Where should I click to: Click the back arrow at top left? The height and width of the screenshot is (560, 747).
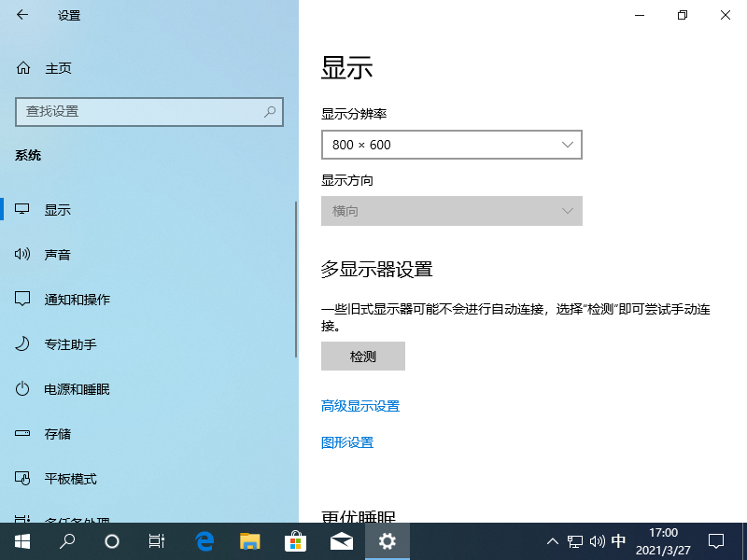point(21,15)
